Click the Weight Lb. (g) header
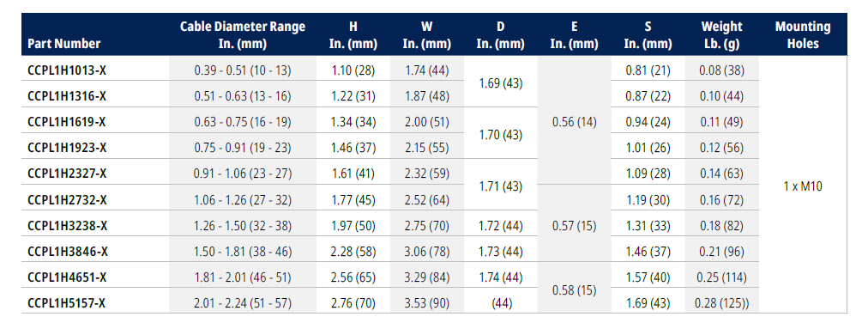Image resolution: width=868 pixels, height=329 pixels. coord(721,35)
